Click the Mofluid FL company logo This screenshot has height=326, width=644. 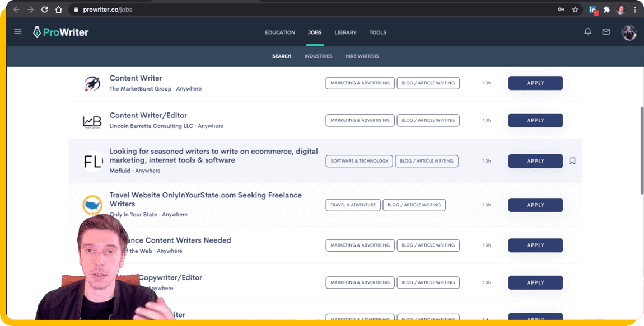pyautogui.click(x=92, y=160)
